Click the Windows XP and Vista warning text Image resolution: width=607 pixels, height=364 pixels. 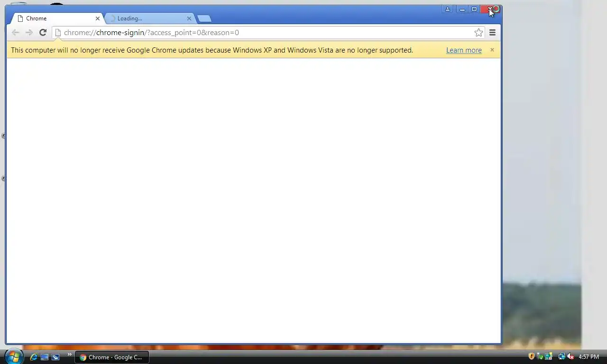click(212, 50)
